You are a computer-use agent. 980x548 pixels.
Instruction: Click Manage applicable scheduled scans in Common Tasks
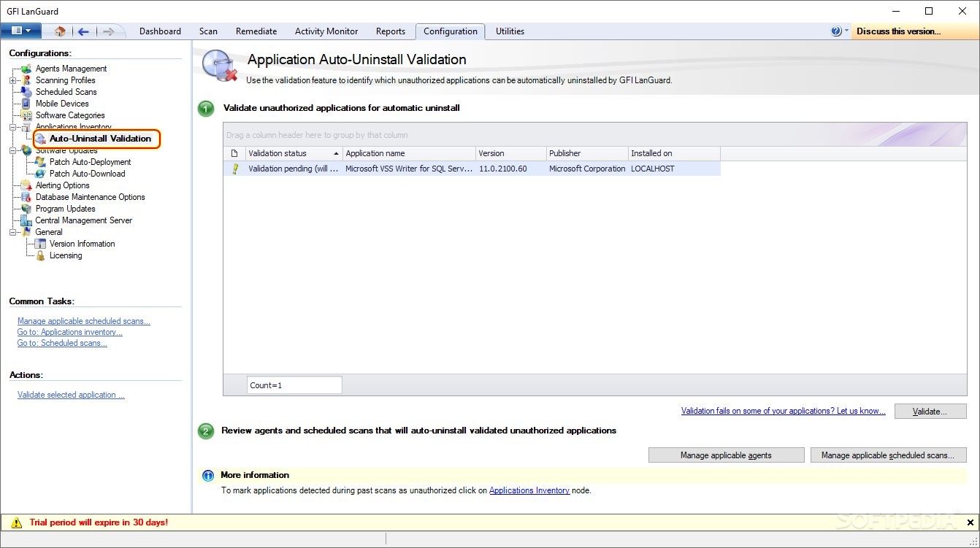tap(84, 321)
